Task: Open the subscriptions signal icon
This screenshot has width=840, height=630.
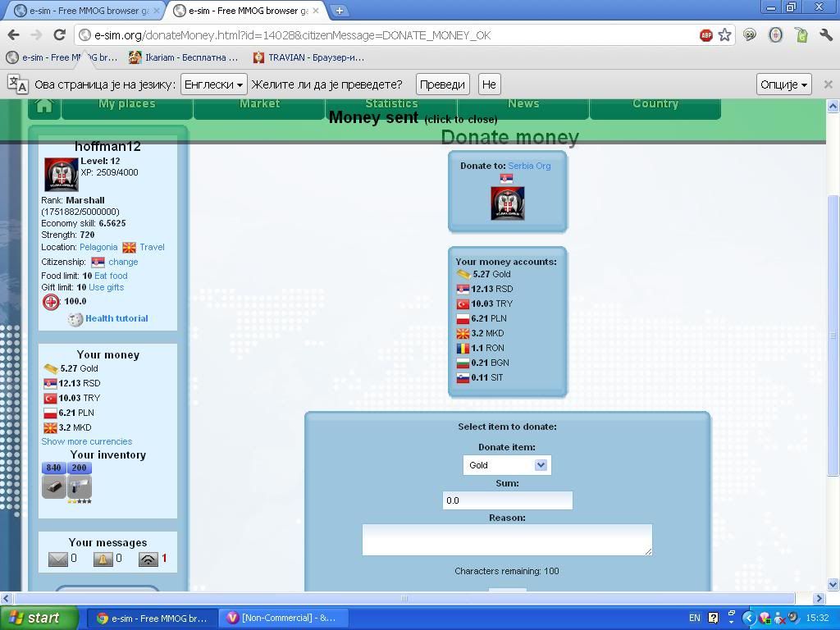Action: (x=148, y=559)
